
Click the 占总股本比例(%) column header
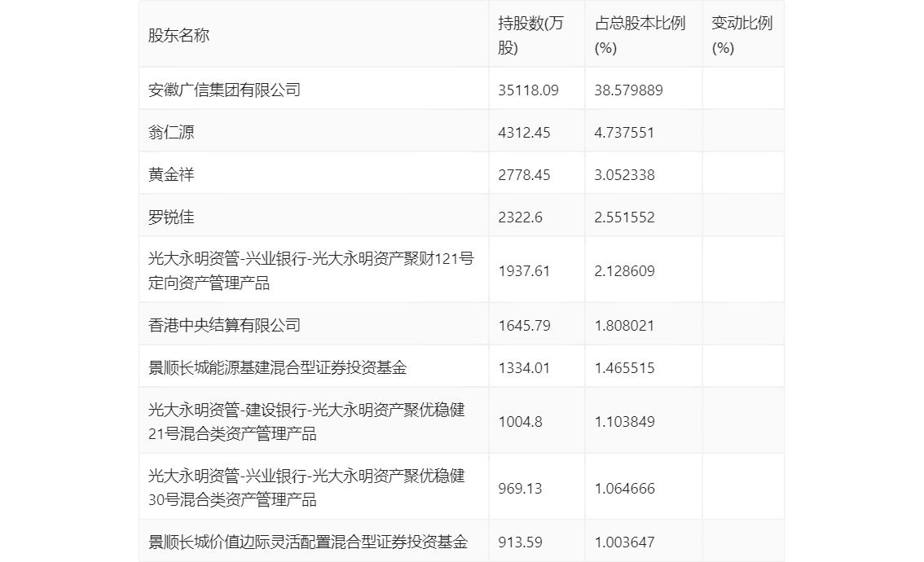point(640,35)
